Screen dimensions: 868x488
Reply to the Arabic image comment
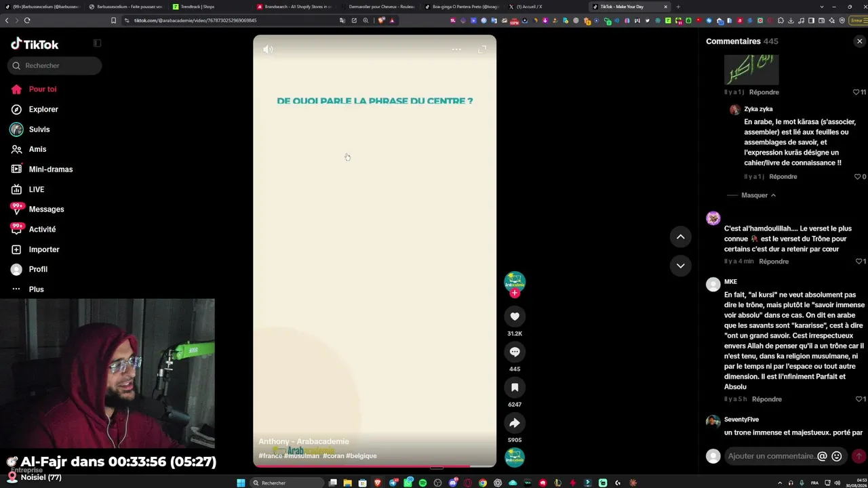[764, 92]
